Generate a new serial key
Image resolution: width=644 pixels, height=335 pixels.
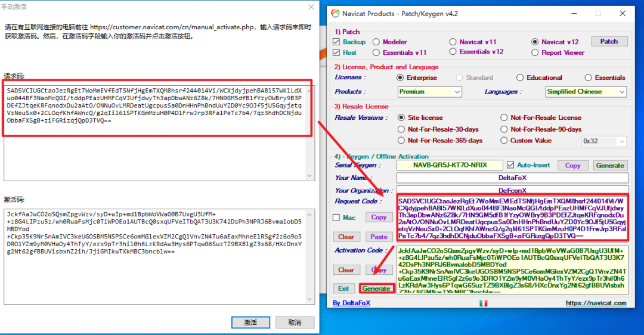tap(610, 166)
